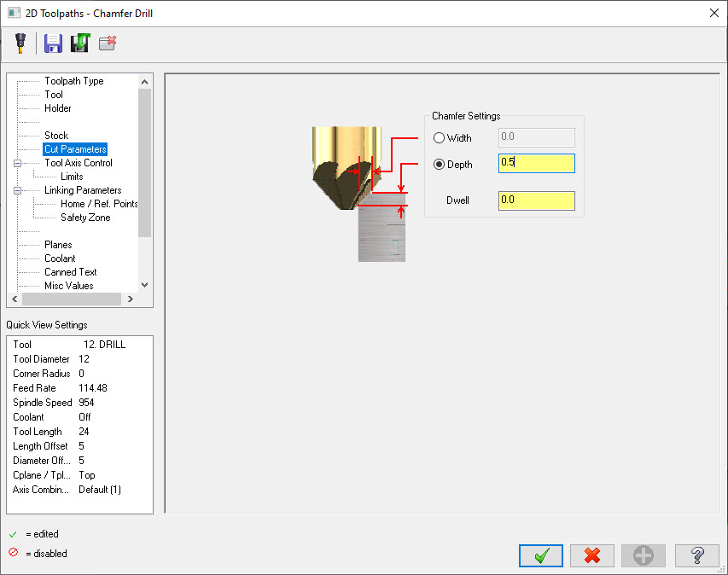Viewport: 728px width, 575px height.
Task: Click the Depth value input field
Action: click(x=536, y=163)
